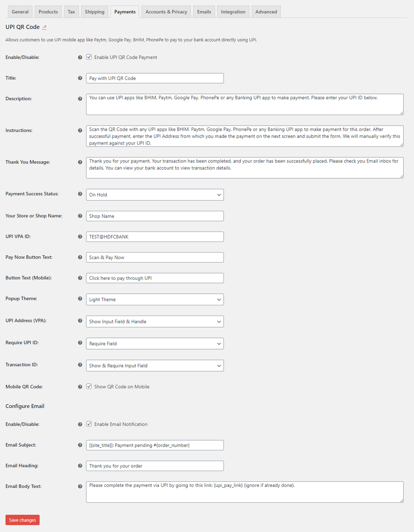Click into the Your Store or Shop Name field
This screenshot has width=414, height=532.
click(x=155, y=216)
